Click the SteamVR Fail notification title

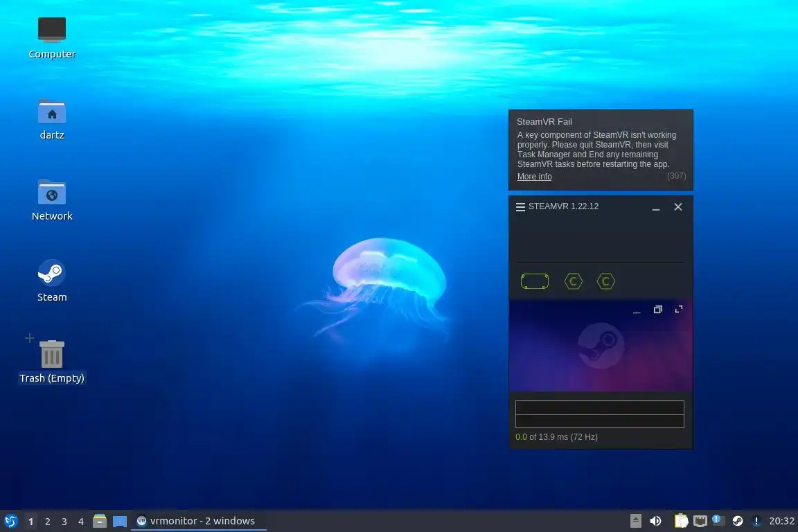point(544,122)
